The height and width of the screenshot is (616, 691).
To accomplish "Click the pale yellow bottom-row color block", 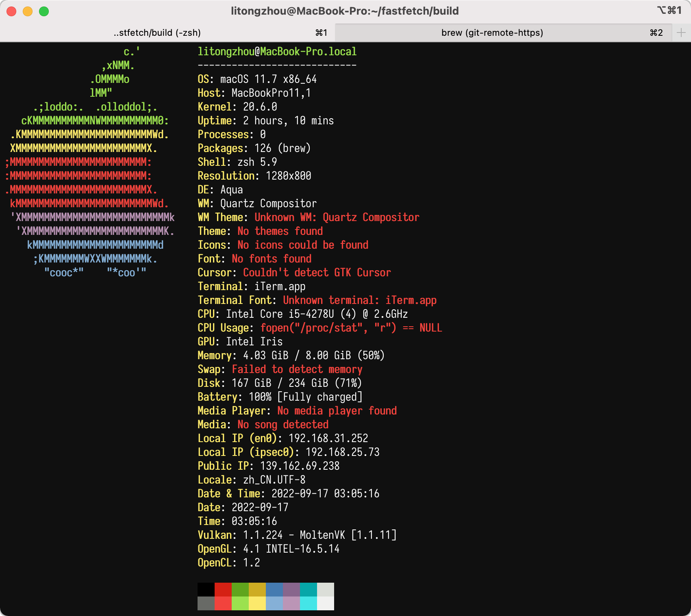I will 257,603.
